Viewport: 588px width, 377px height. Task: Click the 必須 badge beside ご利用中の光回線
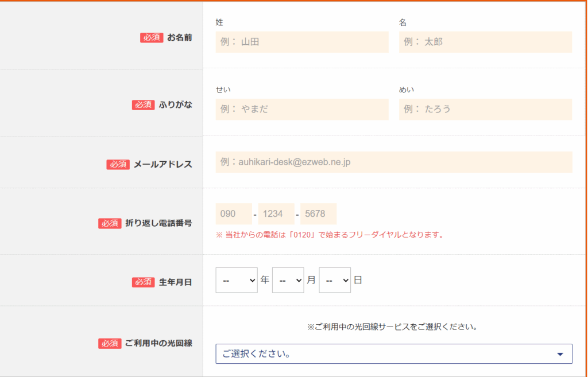[x=110, y=344]
